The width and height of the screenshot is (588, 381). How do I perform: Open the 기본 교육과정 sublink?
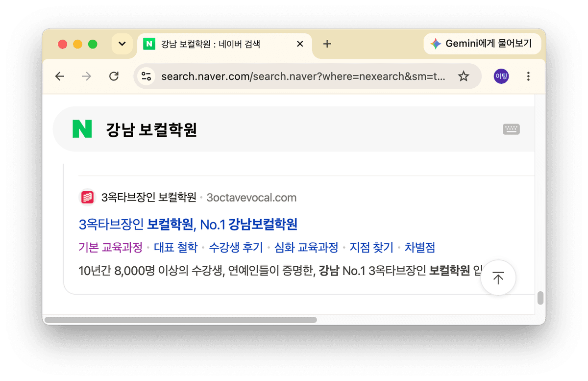tap(110, 248)
